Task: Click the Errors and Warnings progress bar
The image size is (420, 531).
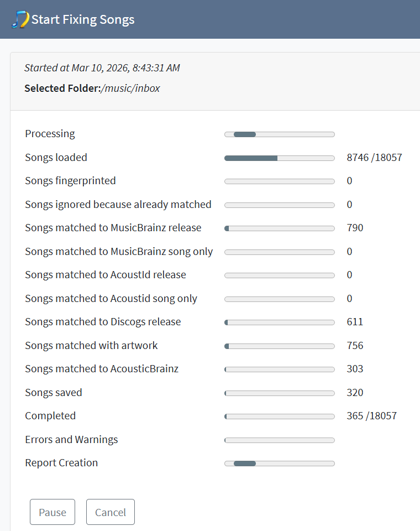Action: 279,440
